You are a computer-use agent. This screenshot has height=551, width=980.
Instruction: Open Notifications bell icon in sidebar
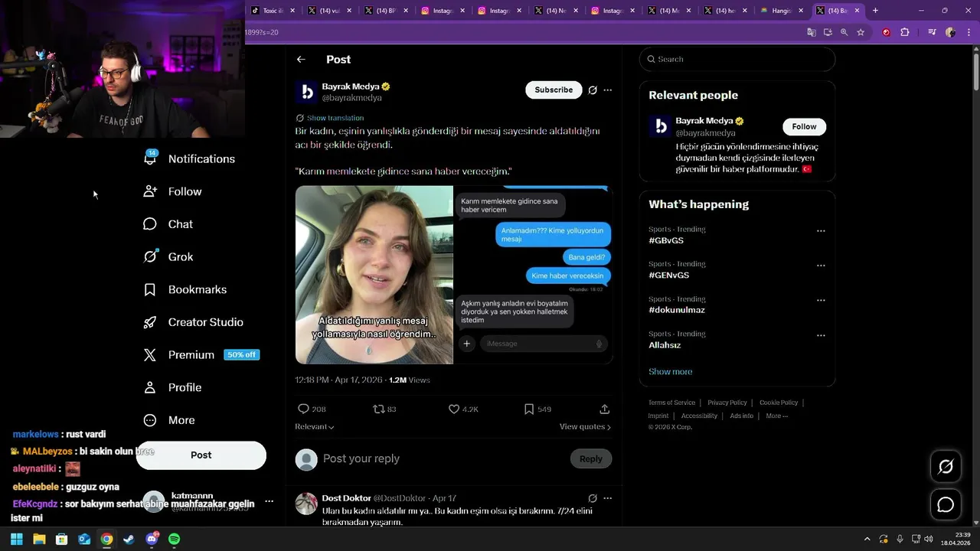(x=150, y=158)
